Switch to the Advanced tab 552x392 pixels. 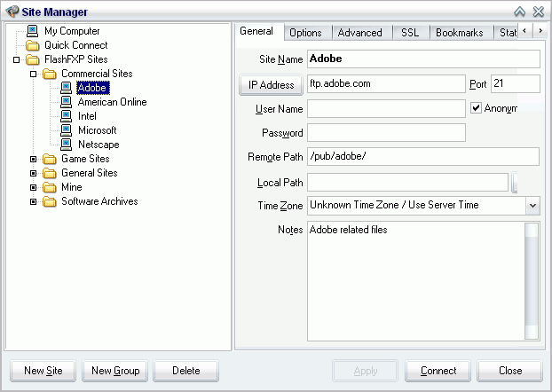(359, 33)
